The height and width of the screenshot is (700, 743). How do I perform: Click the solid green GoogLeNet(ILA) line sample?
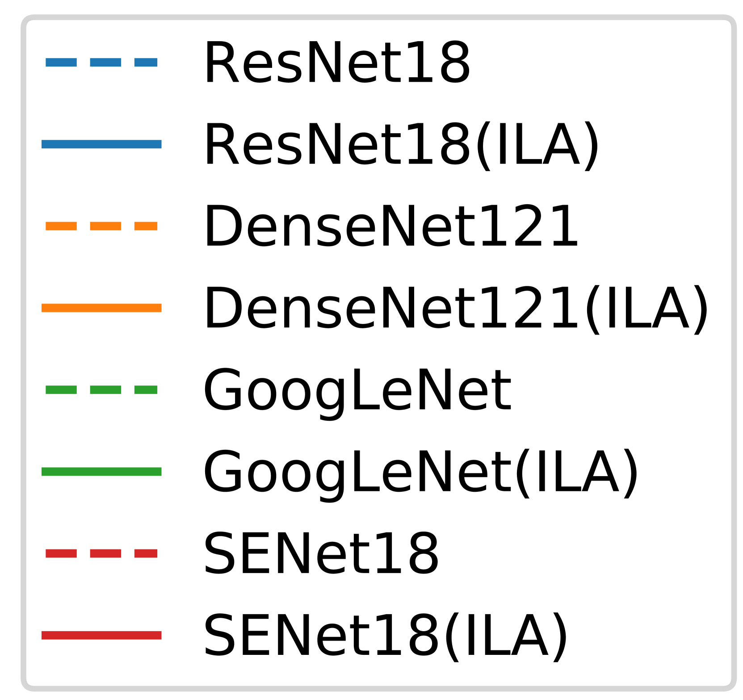pyautogui.click(x=101, y=472)
